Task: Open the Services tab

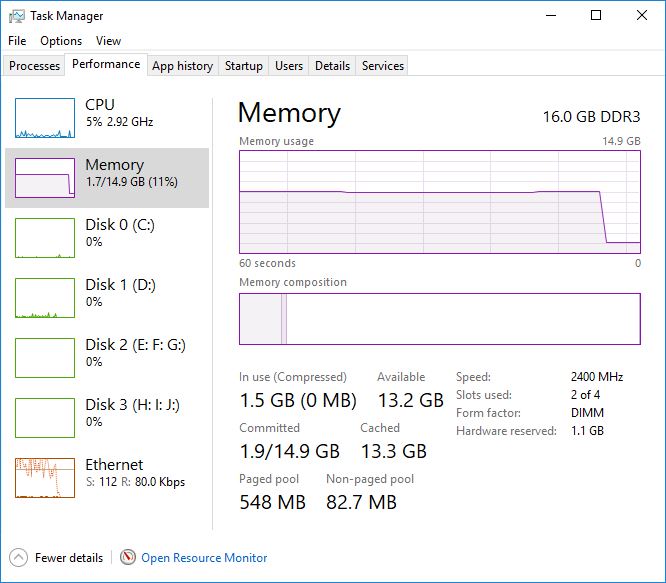Action: click(383, 66)
